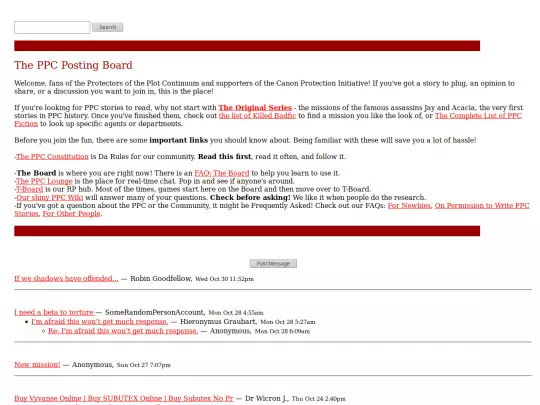The image size is (540, 405).
Task: Open the For Newbies FAQ link
Action: (409, 206)
